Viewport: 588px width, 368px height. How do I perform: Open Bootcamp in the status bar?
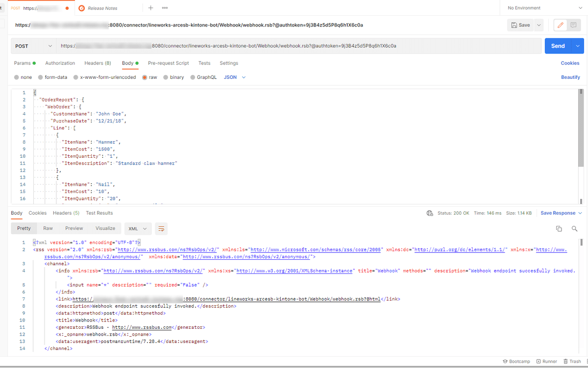point(516,362)
